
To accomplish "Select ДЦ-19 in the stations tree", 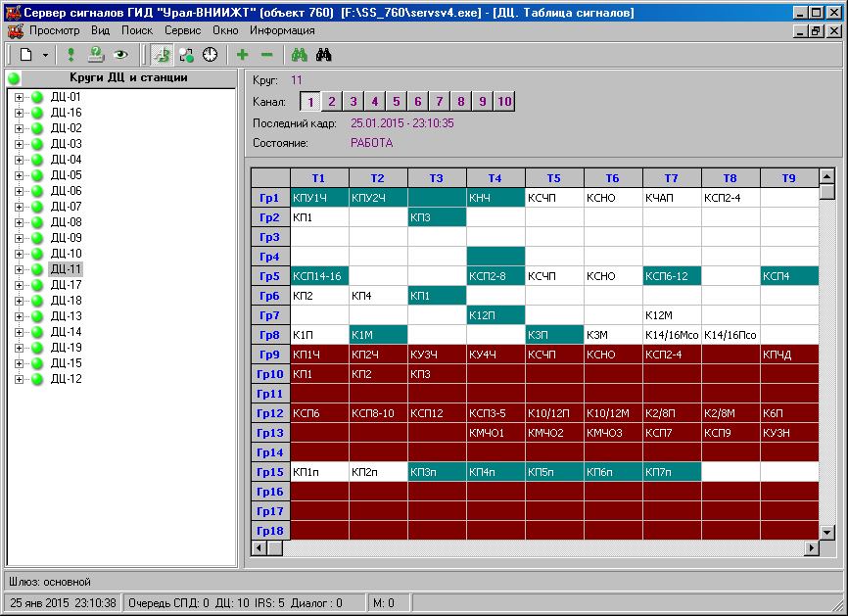I will (66, 348).
